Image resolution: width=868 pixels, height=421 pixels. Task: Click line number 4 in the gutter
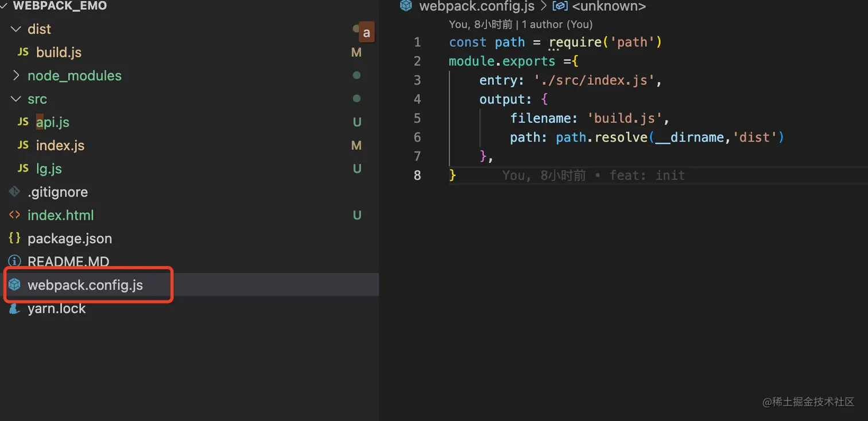[x=417, y=99]
